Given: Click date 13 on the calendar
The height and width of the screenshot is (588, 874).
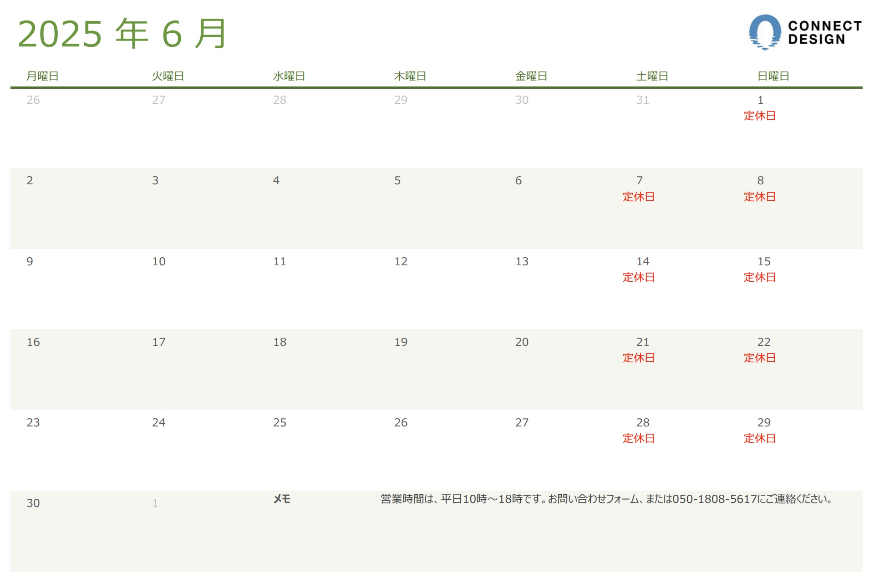Looking at the screenshot, I should [522, 261].
